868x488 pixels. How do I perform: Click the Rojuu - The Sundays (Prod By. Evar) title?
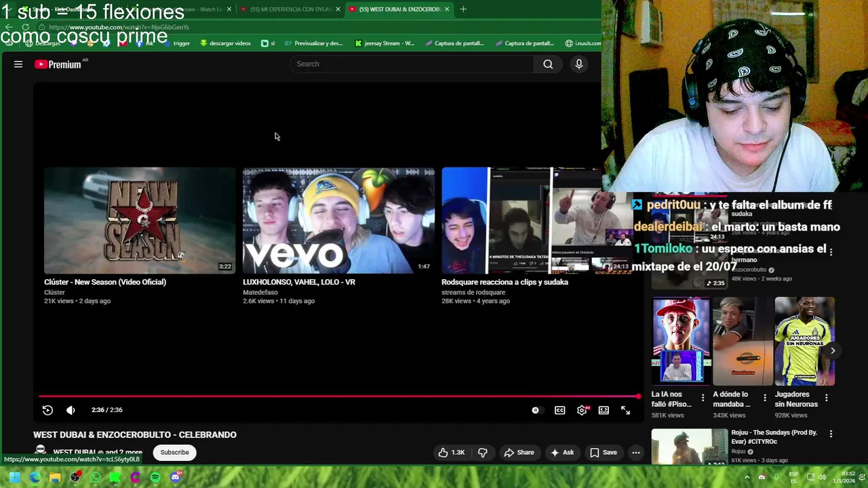click(x=774, y=437)
